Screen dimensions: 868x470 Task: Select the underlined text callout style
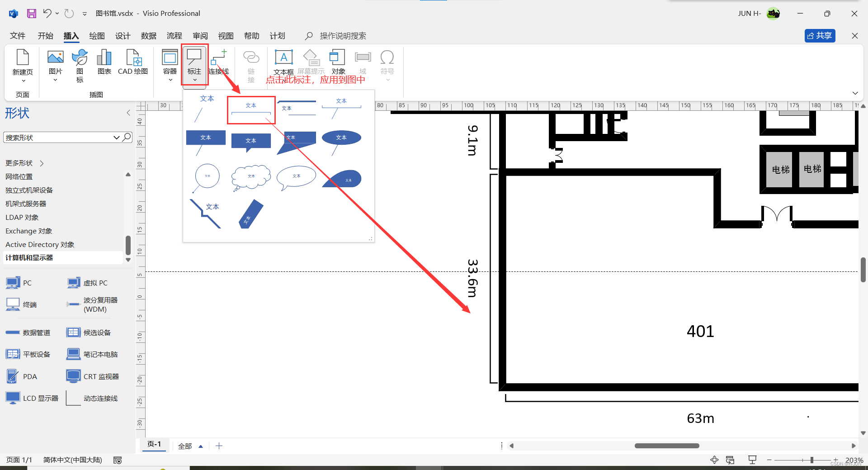click(251, 110)
